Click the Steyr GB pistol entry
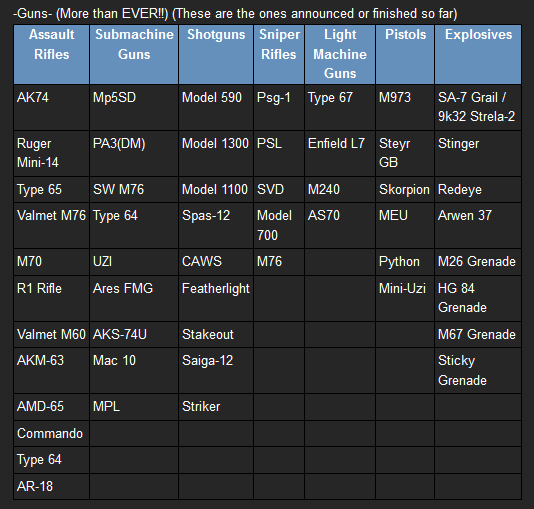This screenshot has width=534, height=509. point(405,153)
